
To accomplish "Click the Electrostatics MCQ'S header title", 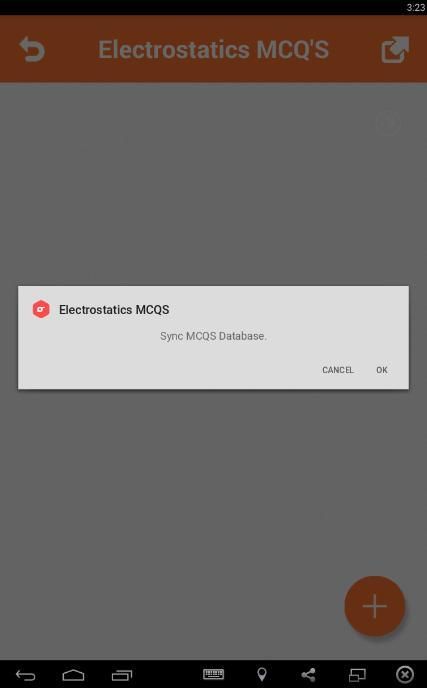I will (213, 49).
